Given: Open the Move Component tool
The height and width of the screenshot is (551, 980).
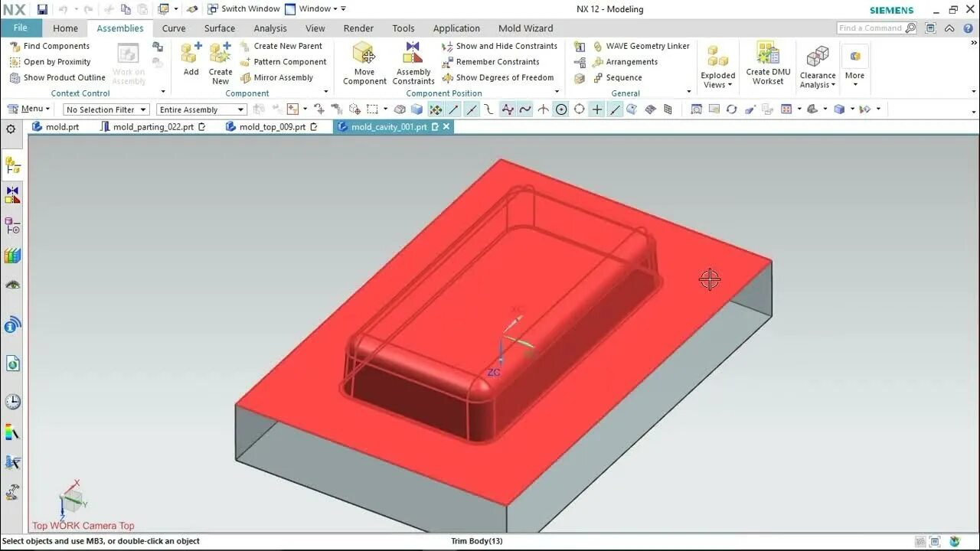Looking at the screenshot, I should coord(364,64).
